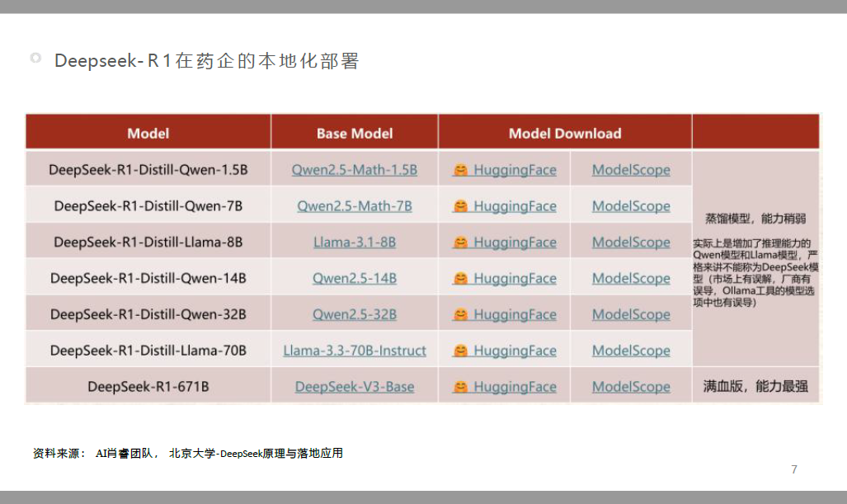Open ModelScope link for Distill-Llama-8B row
847x504 pixels.
point(631,242)
